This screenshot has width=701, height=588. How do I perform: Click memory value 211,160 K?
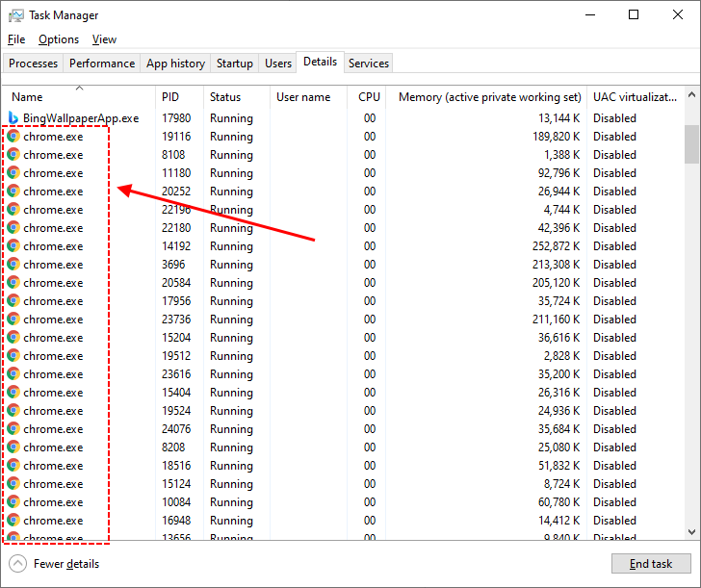(x=557, y=320)
